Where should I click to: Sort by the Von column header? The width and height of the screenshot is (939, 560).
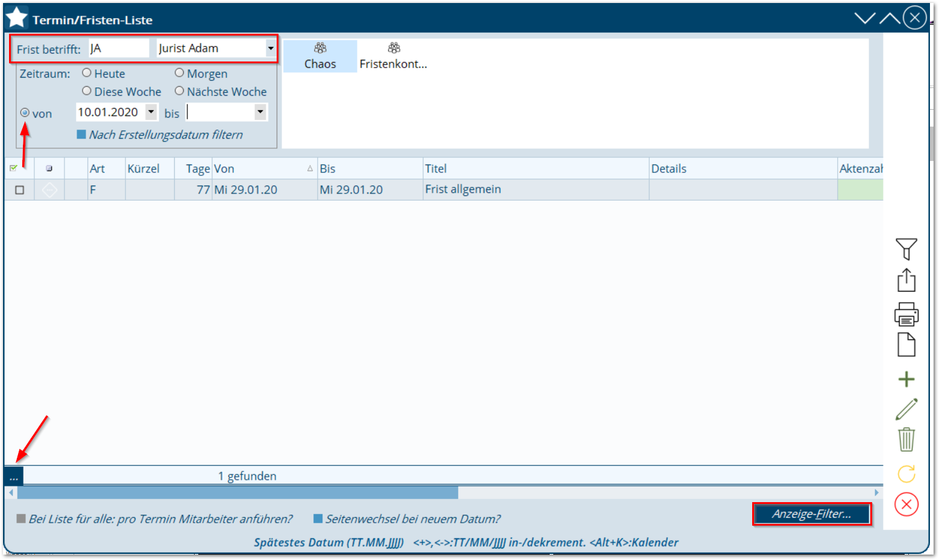265,169
